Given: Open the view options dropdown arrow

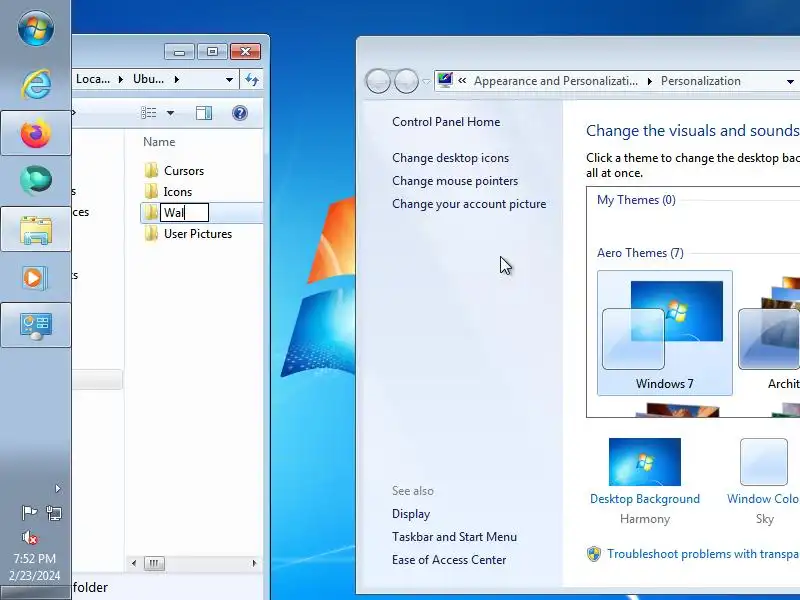Looking at the screenshot, I should click(170, 113).
